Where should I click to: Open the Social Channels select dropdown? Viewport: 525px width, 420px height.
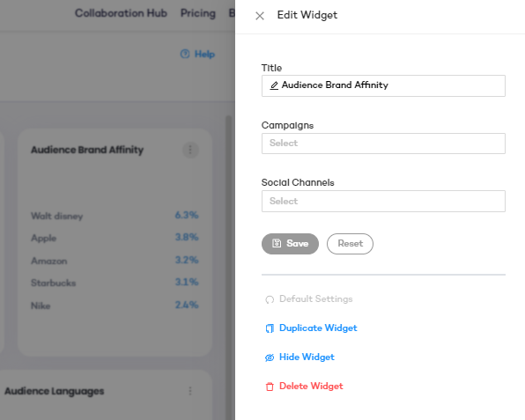click(383, 201)
